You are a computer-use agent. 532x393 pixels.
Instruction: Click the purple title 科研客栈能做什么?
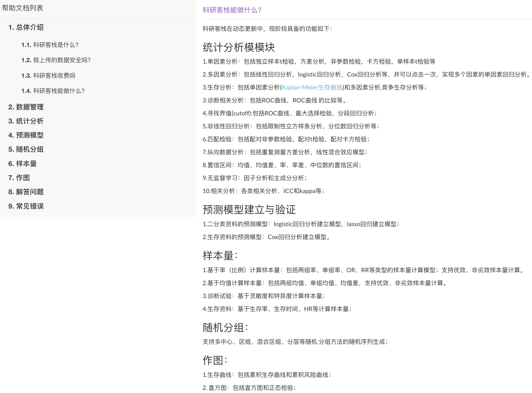click(x=232, y=10)
